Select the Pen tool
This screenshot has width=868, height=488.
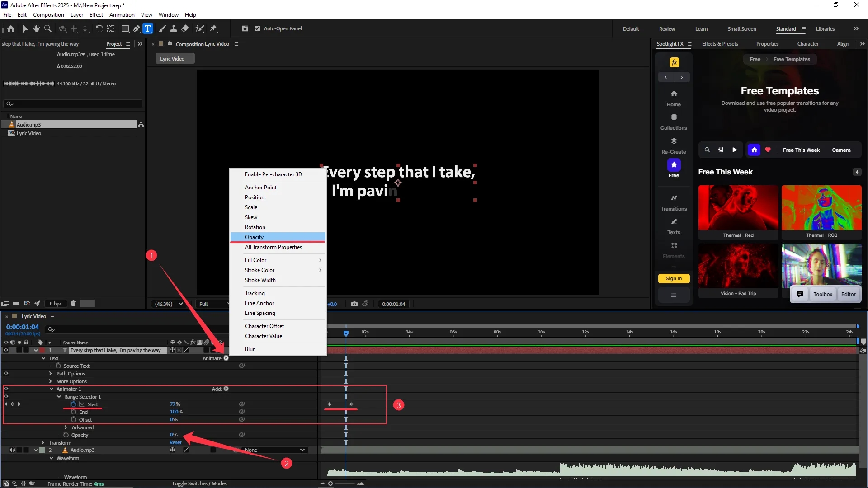[x=136, y=28]
